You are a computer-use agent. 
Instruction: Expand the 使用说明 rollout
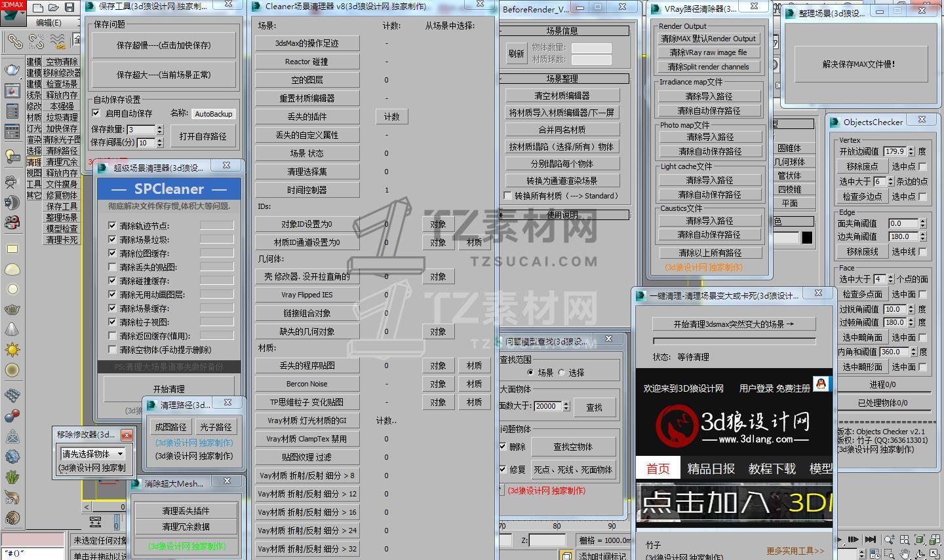564,214
